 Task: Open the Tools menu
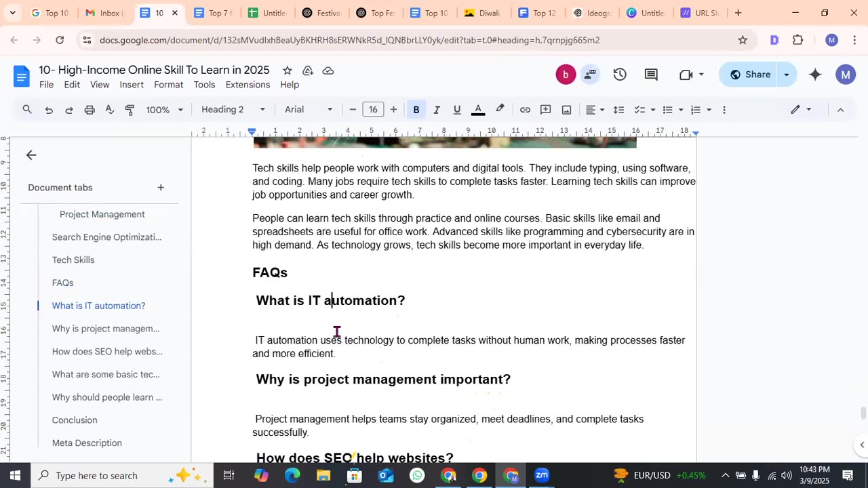204,85
